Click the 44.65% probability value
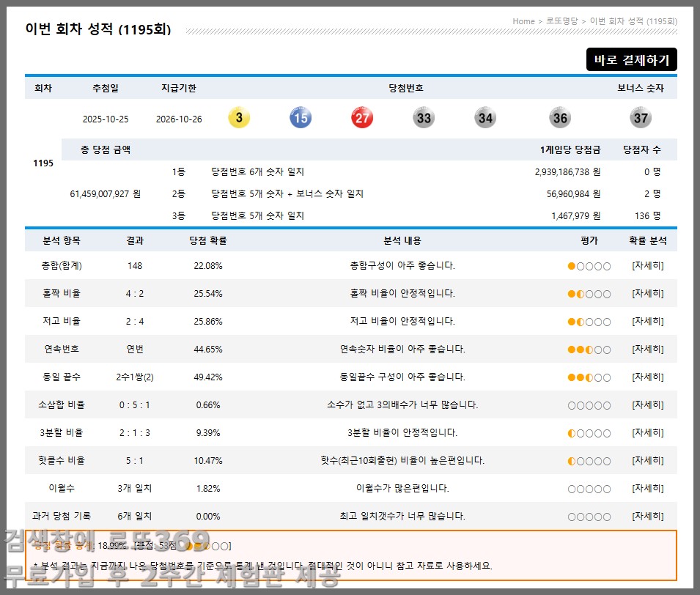Viewport: 700px width, 595px height. 208,349
